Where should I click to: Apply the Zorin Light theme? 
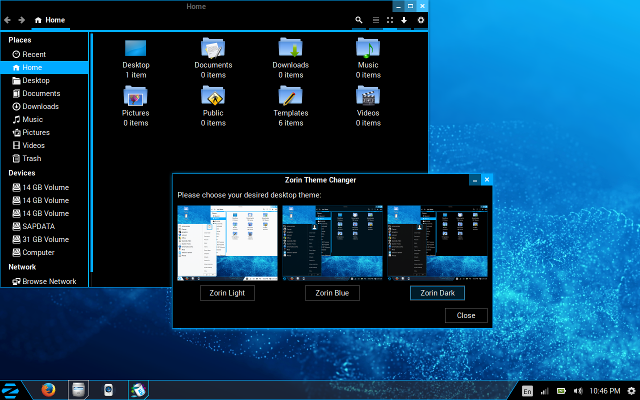(227, 293)
